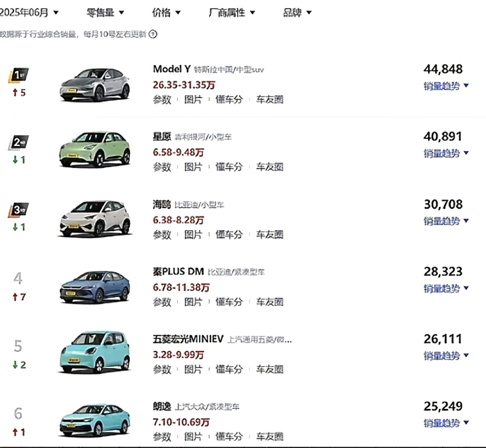Open 参数 link for Model Y
486x448 pixels.
point(162,99)
